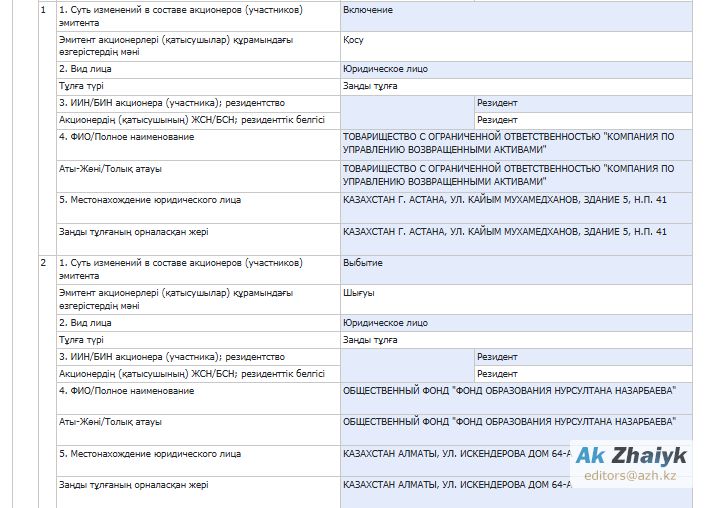Click the row number 2 cell
The image size is (714, 508).
point(43,263)
